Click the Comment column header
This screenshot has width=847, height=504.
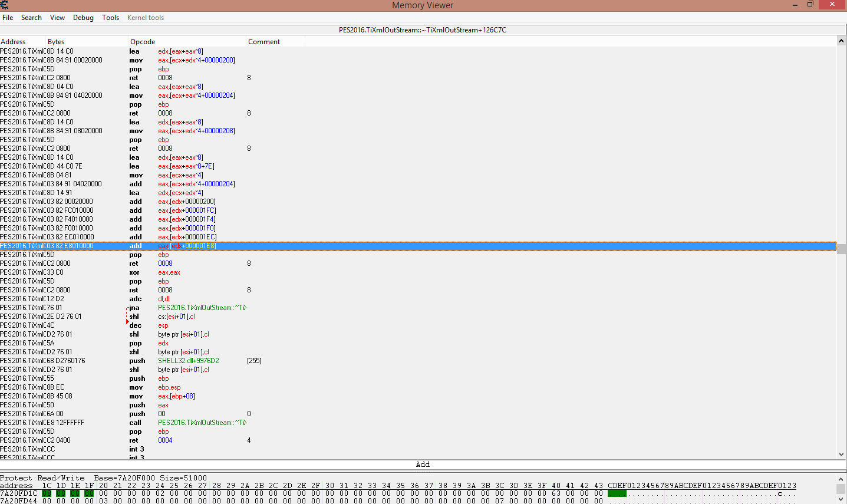(x=264, y=42)
